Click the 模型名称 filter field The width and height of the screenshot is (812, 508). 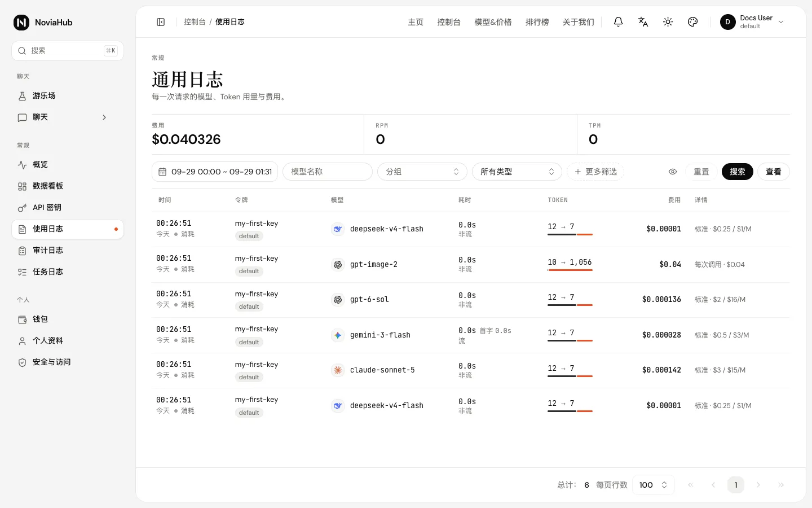[x=328, y=172]
